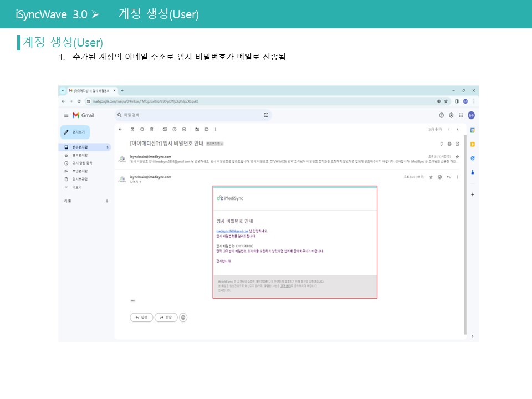Mark the email as unread
Viewport: 532px width, 399px height.
click(x=165, y=129)
